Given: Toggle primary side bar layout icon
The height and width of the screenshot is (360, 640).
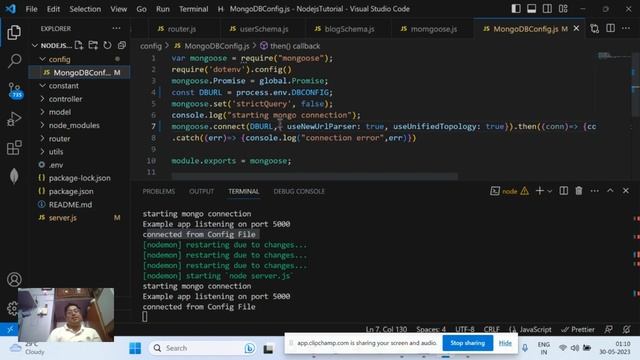Looking at the screenshot, I should point(516,9).
